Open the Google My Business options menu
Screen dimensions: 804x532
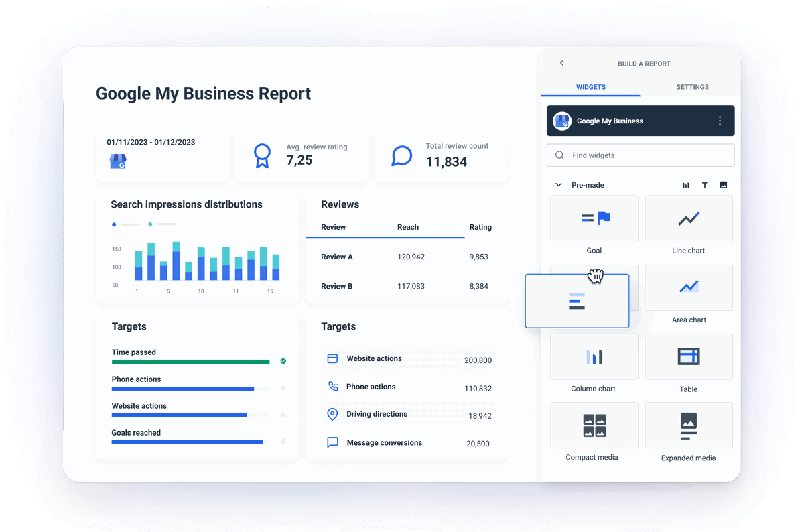tap(720, 121)
